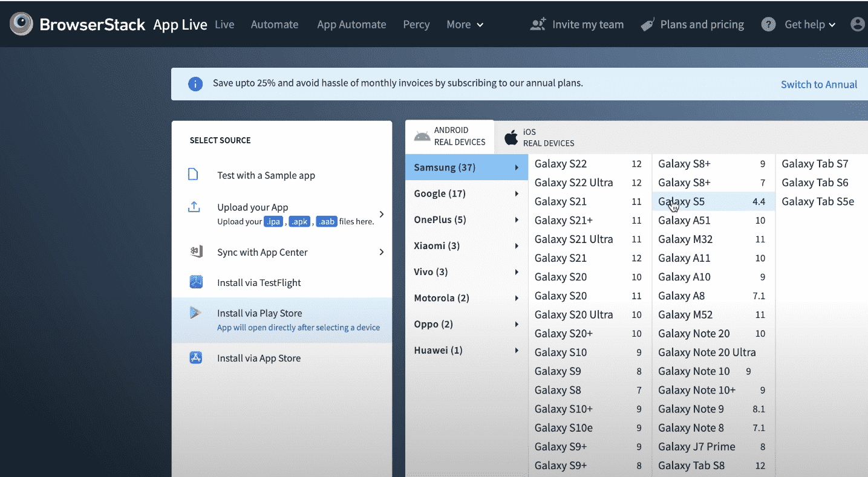Screen dimensions: 868x477
Task: Click the Invite my team icon
Action: (x=537, y=25)
